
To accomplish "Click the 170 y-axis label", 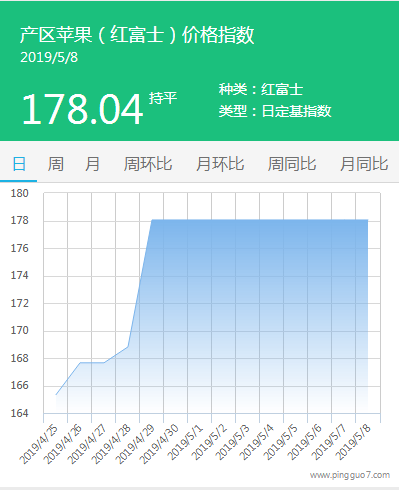I will [20, 331].
